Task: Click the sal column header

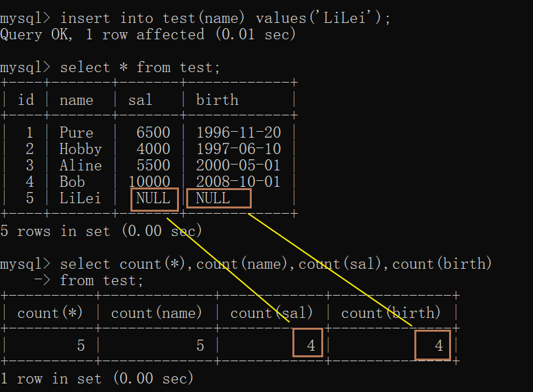Action: pos(140,100)
